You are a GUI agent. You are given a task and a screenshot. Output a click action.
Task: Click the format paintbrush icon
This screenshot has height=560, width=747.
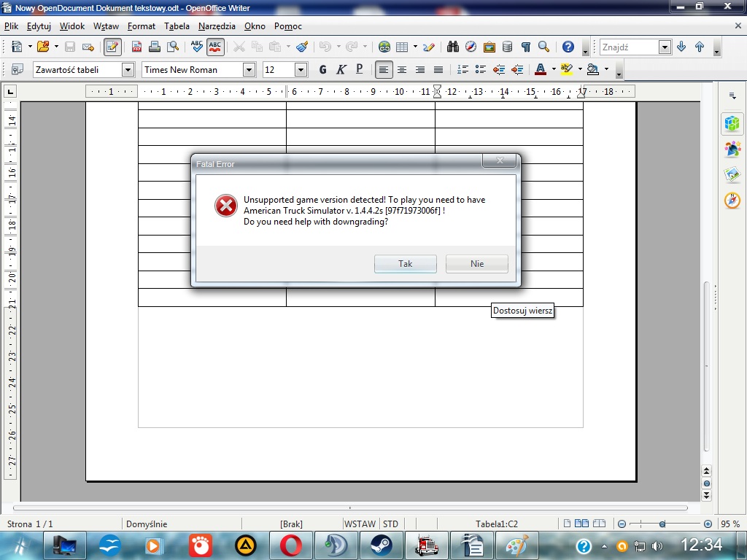[x=302, y=47]
